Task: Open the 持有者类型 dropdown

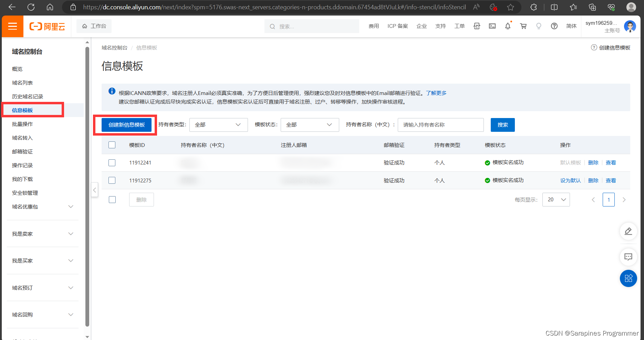Action: 218,125
